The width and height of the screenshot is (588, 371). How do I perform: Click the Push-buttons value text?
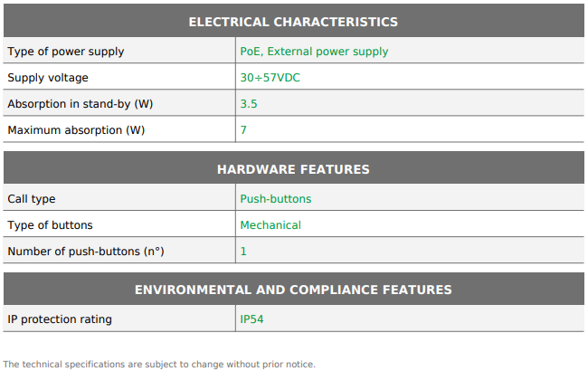tap(276, 199)
